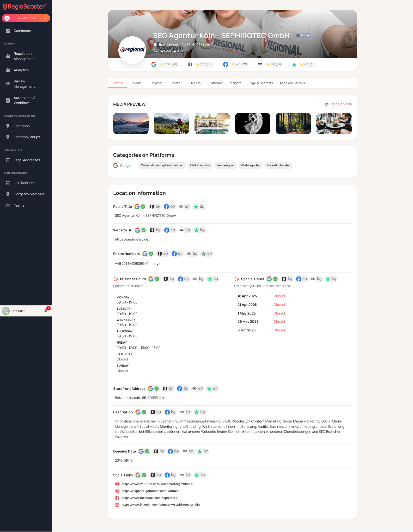The width and height of the screenshot is (413, 532).
Task: Click the 18 Apr 2025 special hours date
Action: [x=247, y=296]
